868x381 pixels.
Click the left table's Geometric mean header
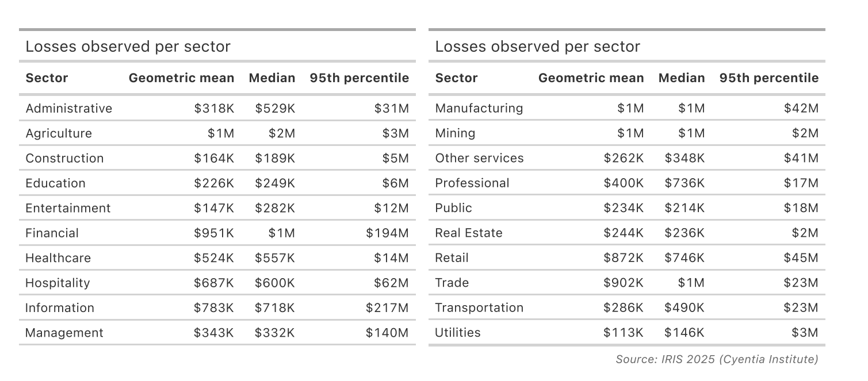click(181, 78)
